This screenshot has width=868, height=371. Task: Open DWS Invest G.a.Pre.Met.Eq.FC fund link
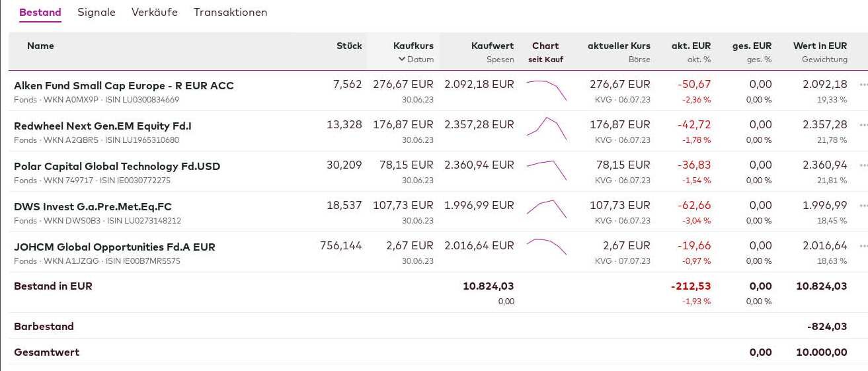point(93,206)
